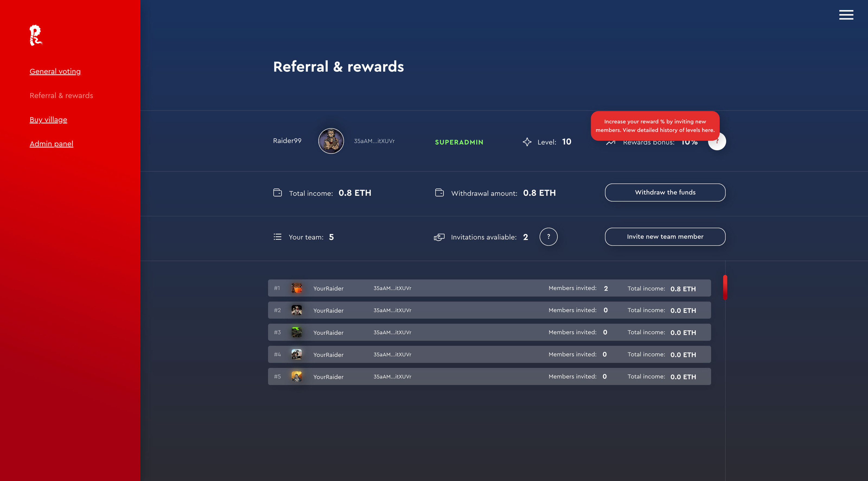Click the red team list scrollbar
The image size is (868, 481).
[725, 287]
